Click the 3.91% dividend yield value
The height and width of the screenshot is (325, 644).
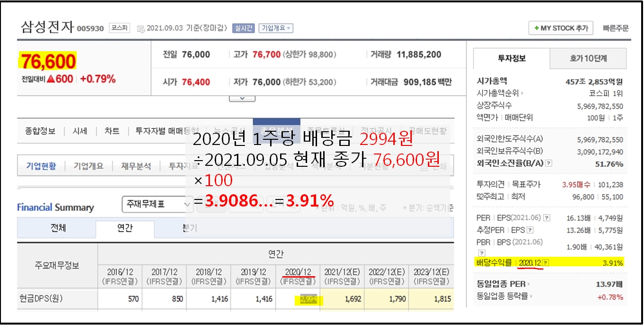point(613,262)
